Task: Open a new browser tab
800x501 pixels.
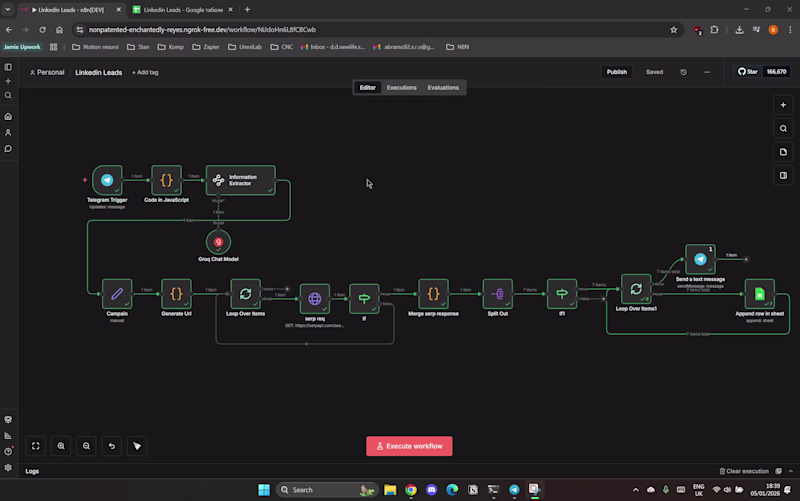Action: coord(247,10)
